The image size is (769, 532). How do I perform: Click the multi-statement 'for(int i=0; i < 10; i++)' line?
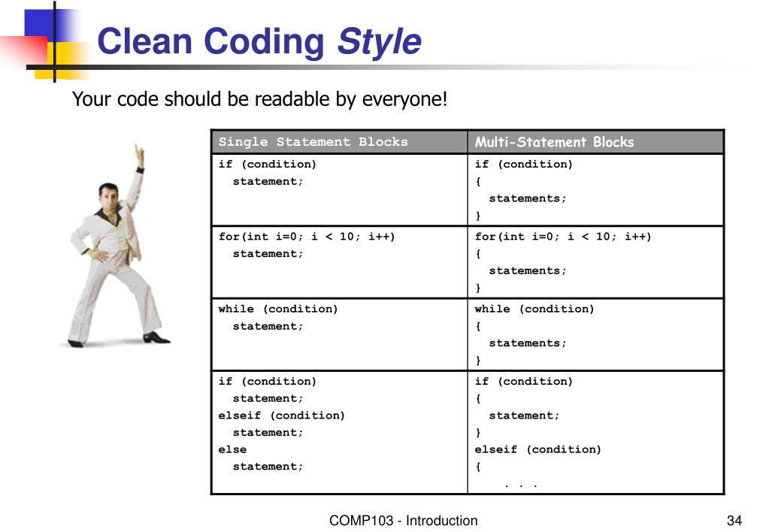tap(563, 237)
